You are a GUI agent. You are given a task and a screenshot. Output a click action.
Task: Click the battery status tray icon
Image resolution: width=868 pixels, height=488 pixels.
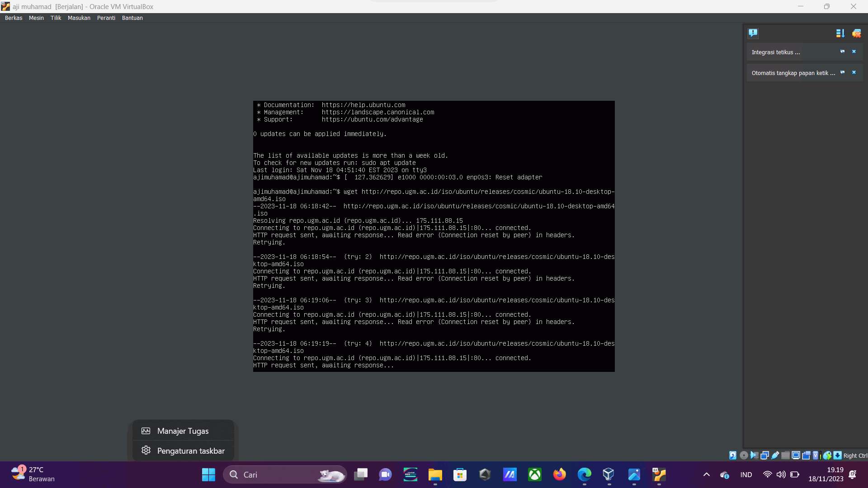794,474
